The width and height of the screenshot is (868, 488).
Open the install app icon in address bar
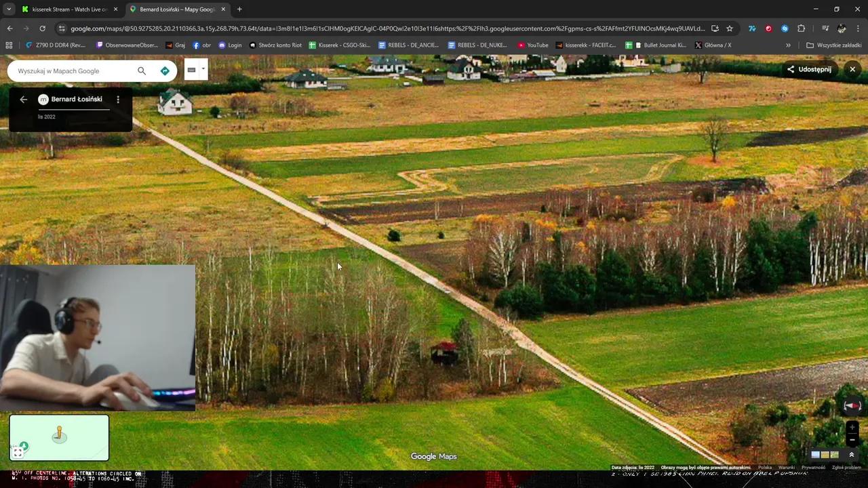[x=715, y=28]
